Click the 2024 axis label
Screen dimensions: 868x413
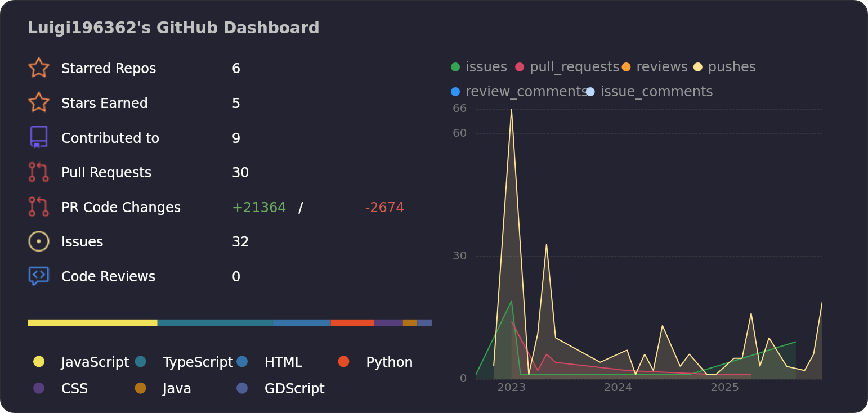click(619, 387)
